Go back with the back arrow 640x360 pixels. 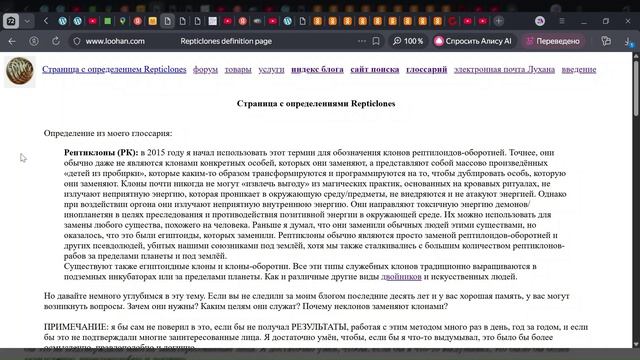click(x=12, y=41)
